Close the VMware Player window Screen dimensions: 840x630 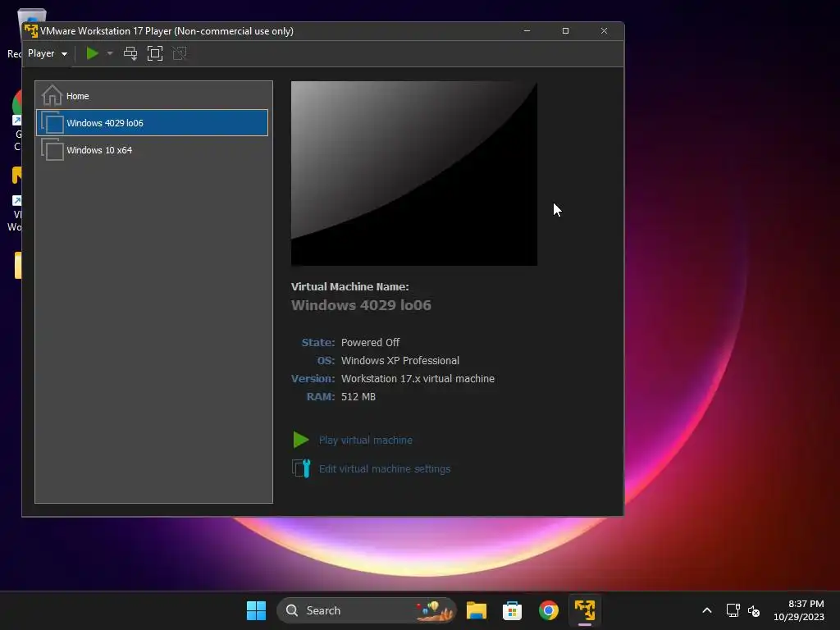(605, 31)
